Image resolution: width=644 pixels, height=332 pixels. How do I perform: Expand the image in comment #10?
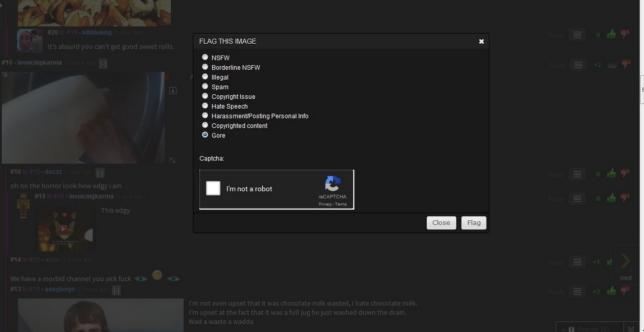point(172,160)
